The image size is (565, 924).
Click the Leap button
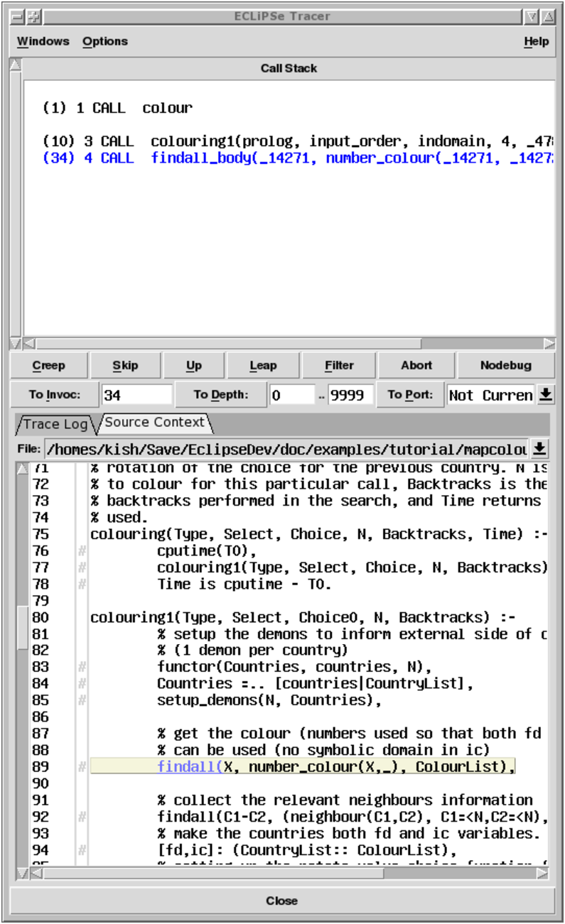click(x=263, y=365)
